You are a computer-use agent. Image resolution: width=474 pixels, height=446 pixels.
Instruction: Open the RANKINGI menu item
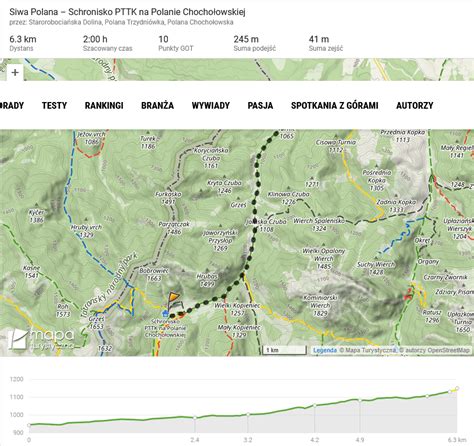104,106
